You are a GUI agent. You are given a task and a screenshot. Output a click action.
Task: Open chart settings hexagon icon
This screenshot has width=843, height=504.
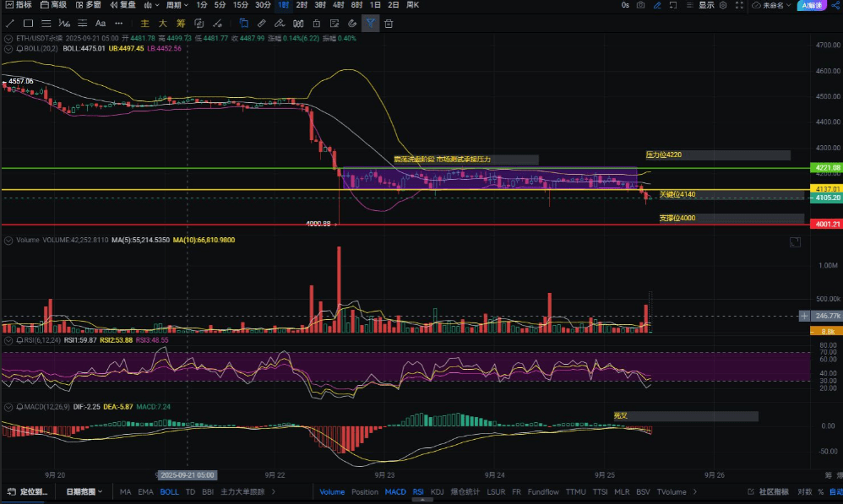click(723, 5)
